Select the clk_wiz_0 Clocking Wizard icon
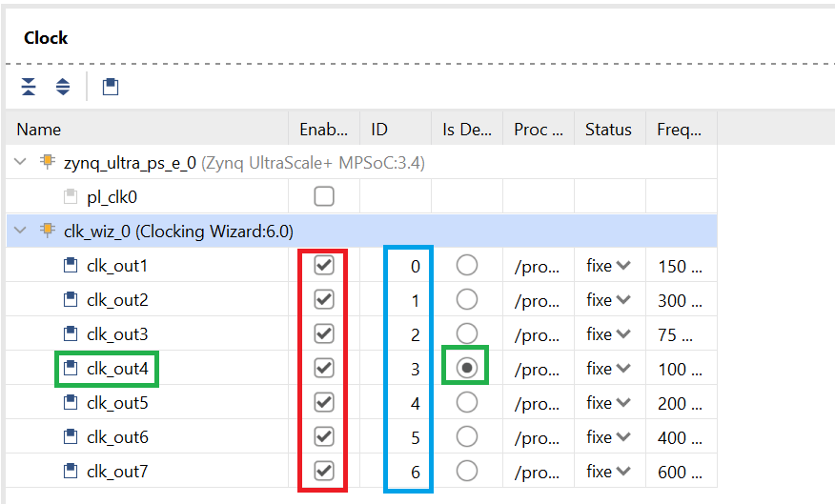The height and width of the screenshot is (504, 835). pos(48,231)
